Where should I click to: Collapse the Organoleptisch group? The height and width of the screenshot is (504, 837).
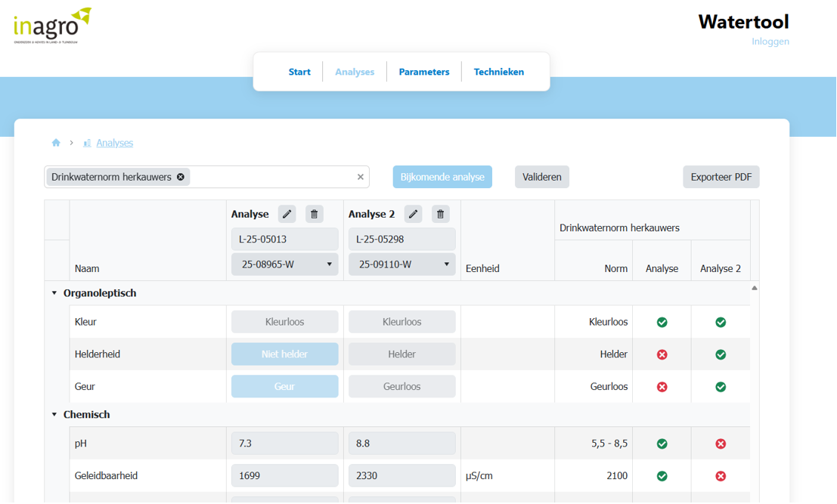[x=54, y=292]
